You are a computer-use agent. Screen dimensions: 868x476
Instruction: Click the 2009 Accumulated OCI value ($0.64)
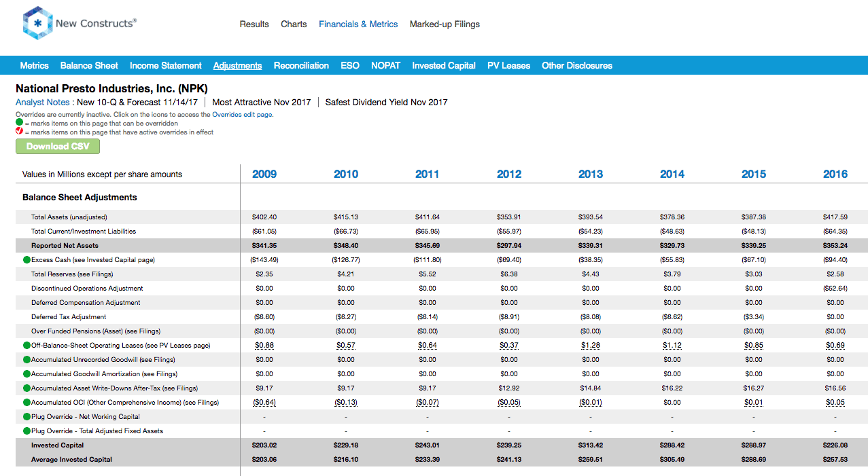click(x=264, y=403)
